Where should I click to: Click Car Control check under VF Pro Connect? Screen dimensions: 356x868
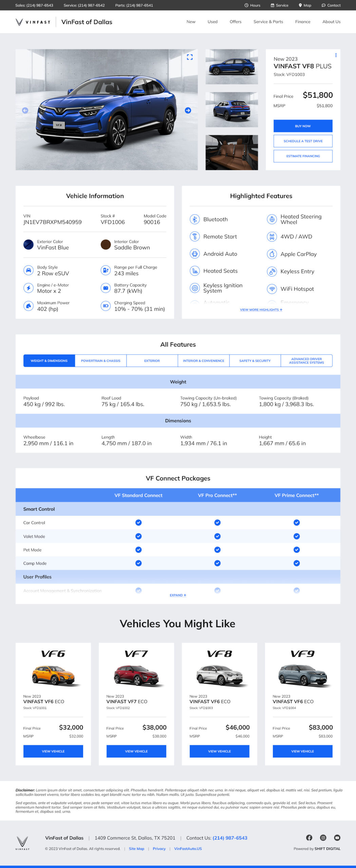[x=218, y=523]
